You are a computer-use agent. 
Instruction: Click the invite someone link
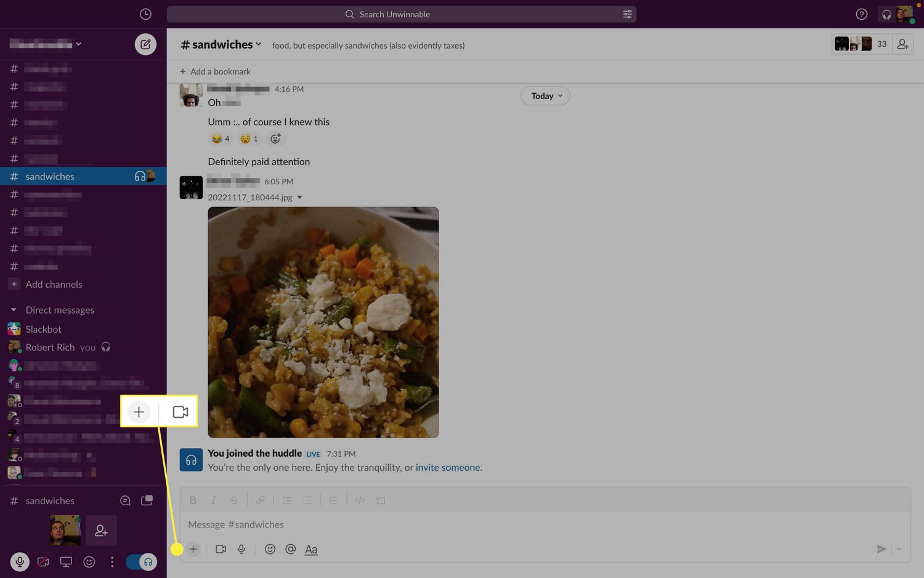point(448,467)
